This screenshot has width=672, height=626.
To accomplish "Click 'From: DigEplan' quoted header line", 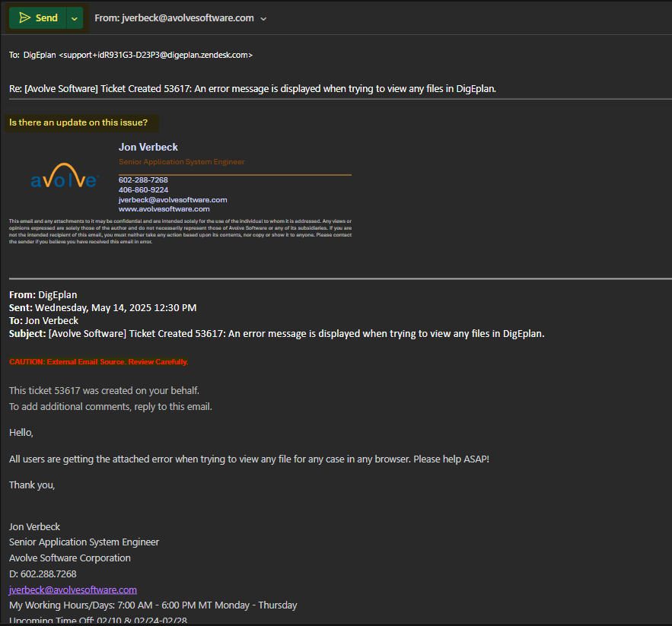I will [43, 295].
